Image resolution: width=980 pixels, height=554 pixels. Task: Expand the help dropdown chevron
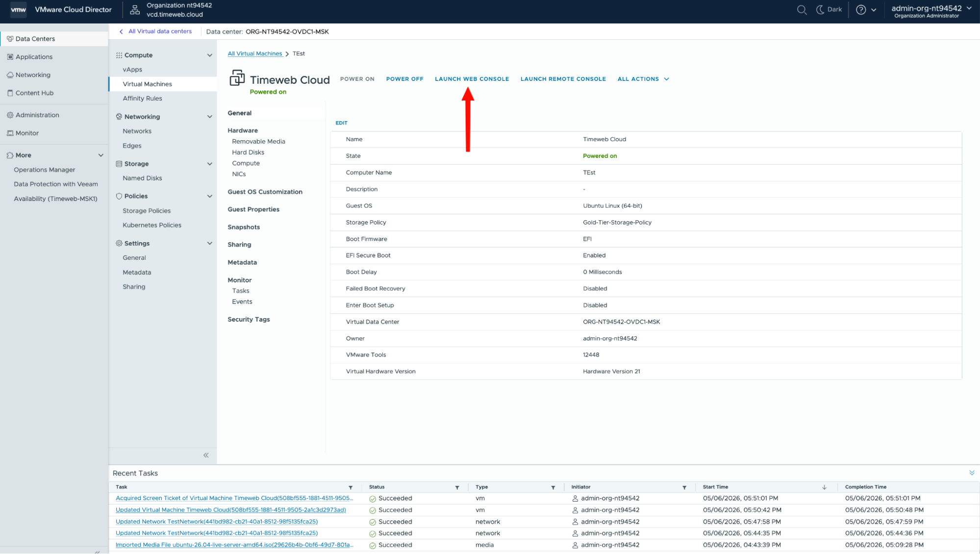pyautogui.click(x=874, y=10)
